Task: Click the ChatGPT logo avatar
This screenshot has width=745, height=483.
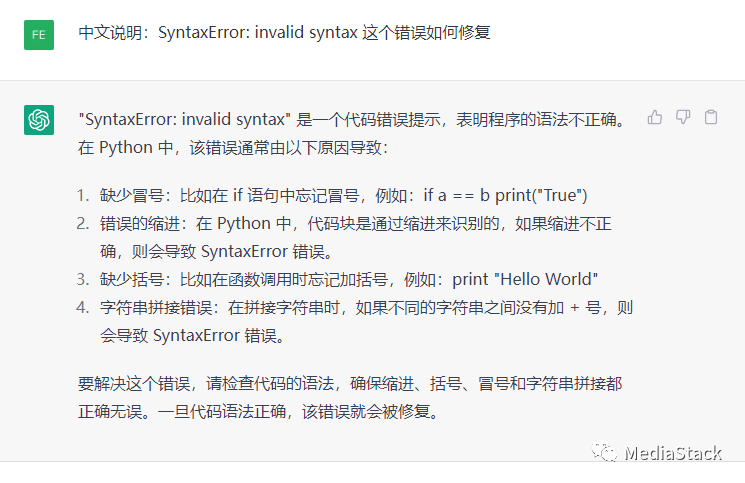Action: [39, 120]
